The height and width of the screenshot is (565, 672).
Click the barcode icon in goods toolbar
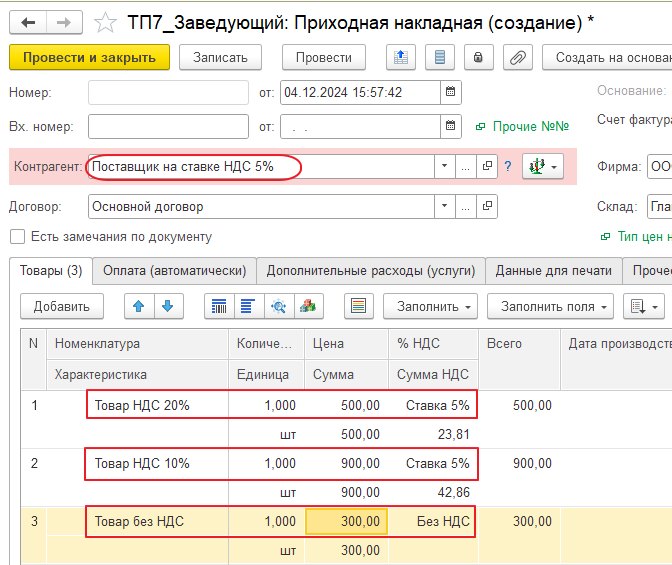[219, 306]
